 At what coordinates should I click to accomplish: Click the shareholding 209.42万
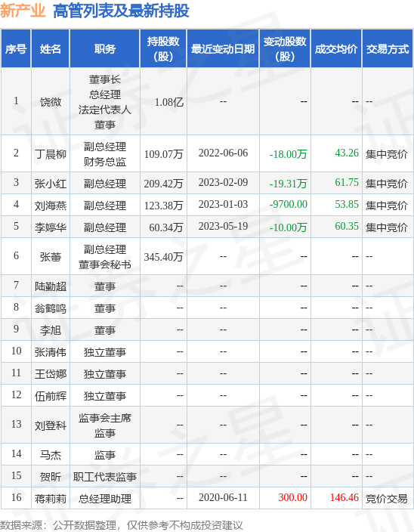pyautogui.click(x=163, y=184)
